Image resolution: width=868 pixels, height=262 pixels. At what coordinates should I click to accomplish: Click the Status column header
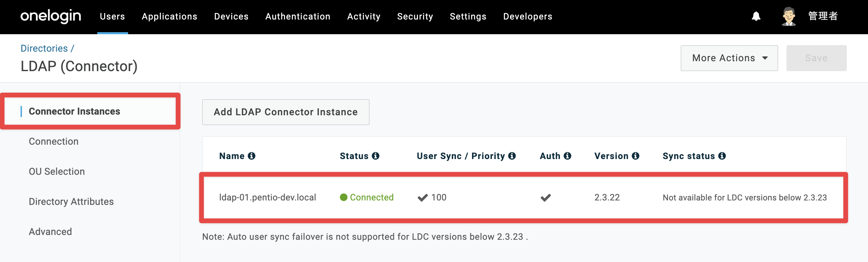(354, 156)
